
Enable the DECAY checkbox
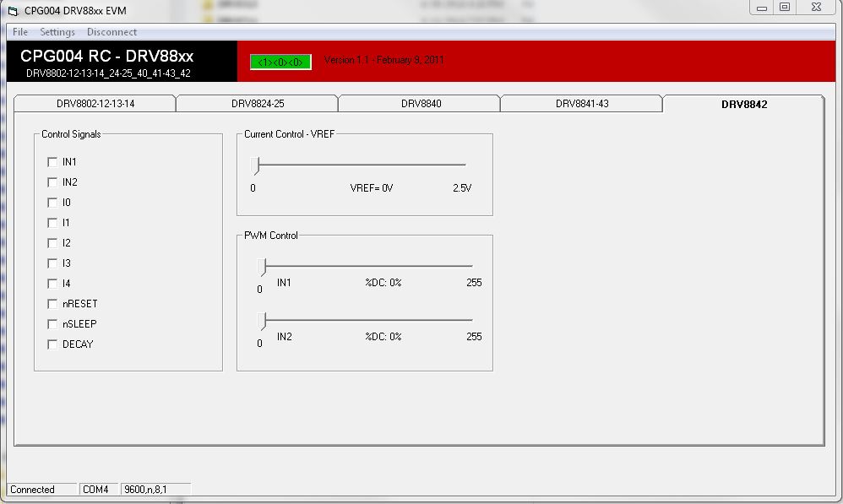pyautogui.click(x=52, y=344)
